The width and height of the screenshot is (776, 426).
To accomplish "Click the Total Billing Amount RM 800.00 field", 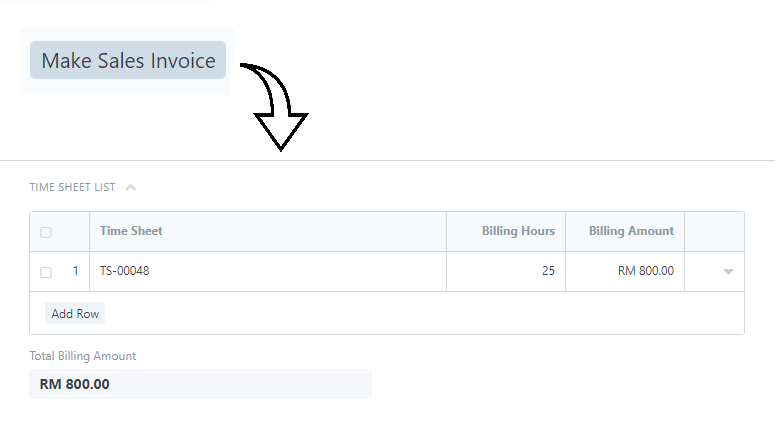I will click(x=200, y=384).
